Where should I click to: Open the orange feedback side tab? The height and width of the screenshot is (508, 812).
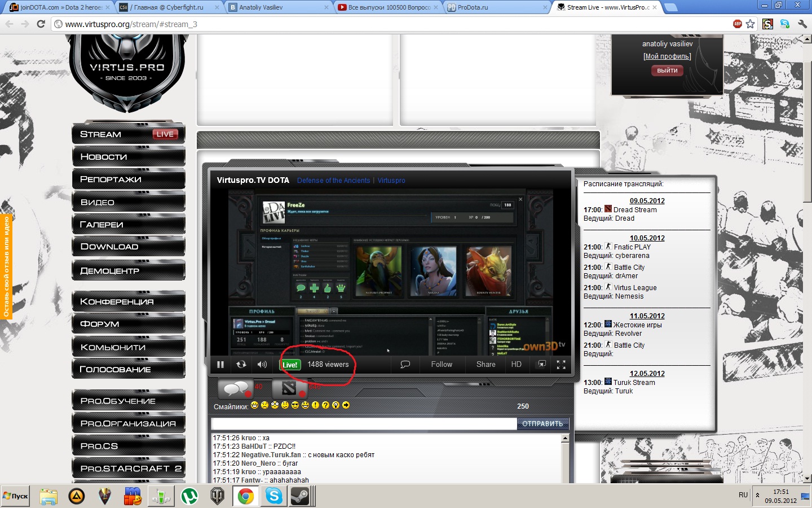pos(6,267)
